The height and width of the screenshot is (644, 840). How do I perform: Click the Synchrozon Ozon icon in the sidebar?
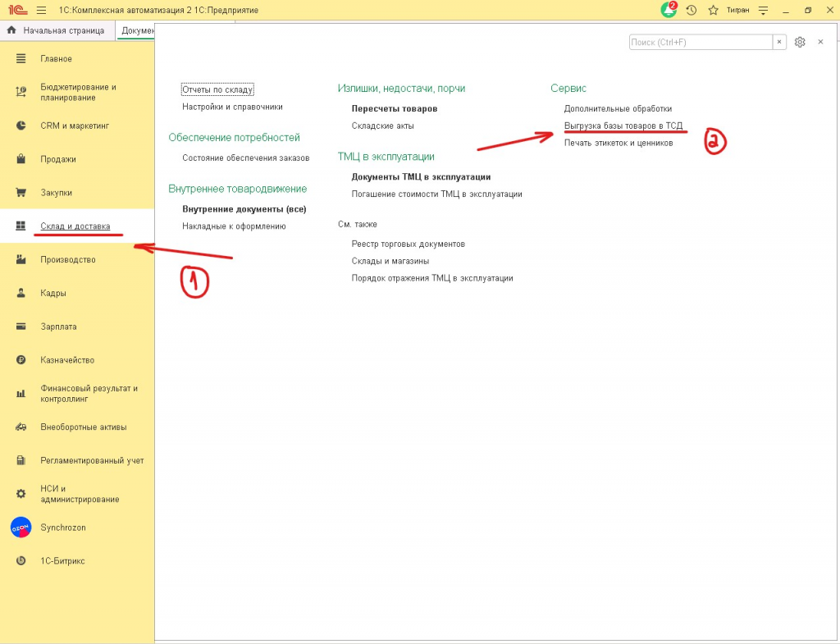tap(21, 528)
